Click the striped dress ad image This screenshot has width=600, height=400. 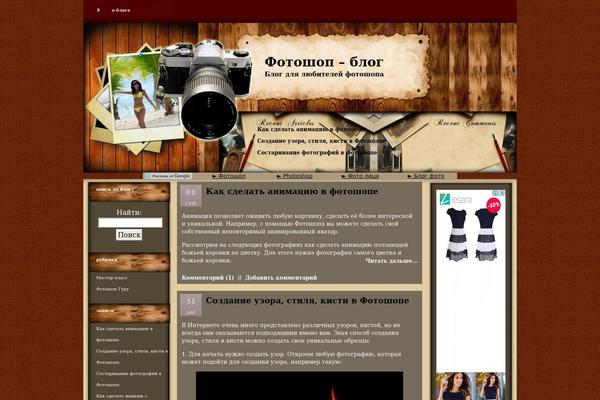[471, 235]
